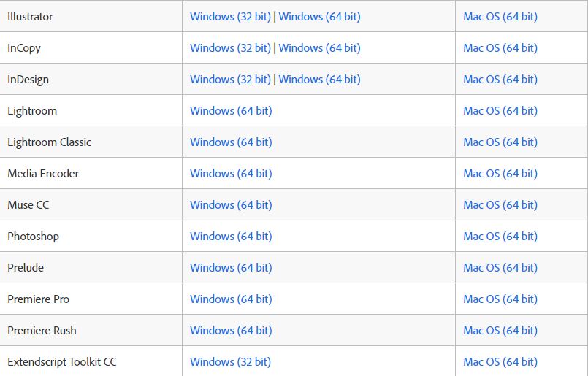
Task: Click the InDesign Mac OS (64 bit) link
Action: pos(500,80)
